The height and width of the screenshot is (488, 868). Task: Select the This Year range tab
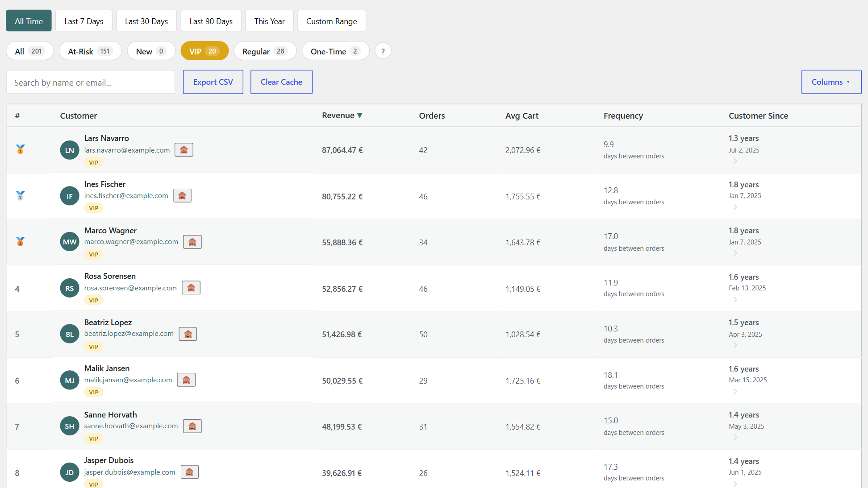269,21
